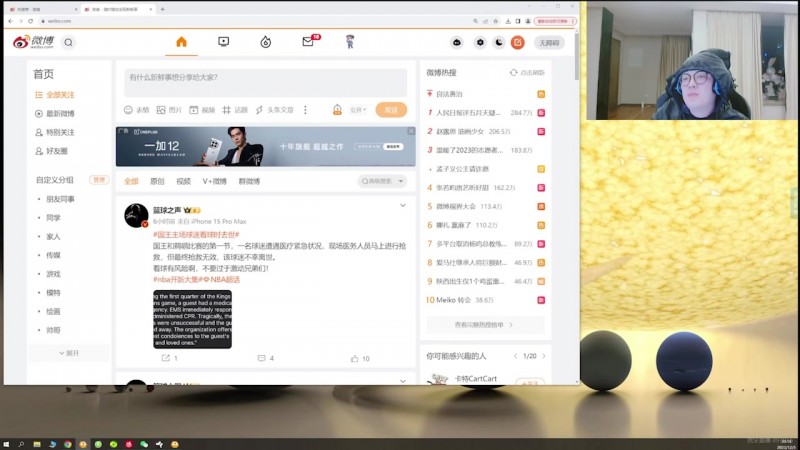800x450 pixels.
Task: Open hot search item 赵露思 油画少女
Action: pyautogui.click(x=460, y=132)
